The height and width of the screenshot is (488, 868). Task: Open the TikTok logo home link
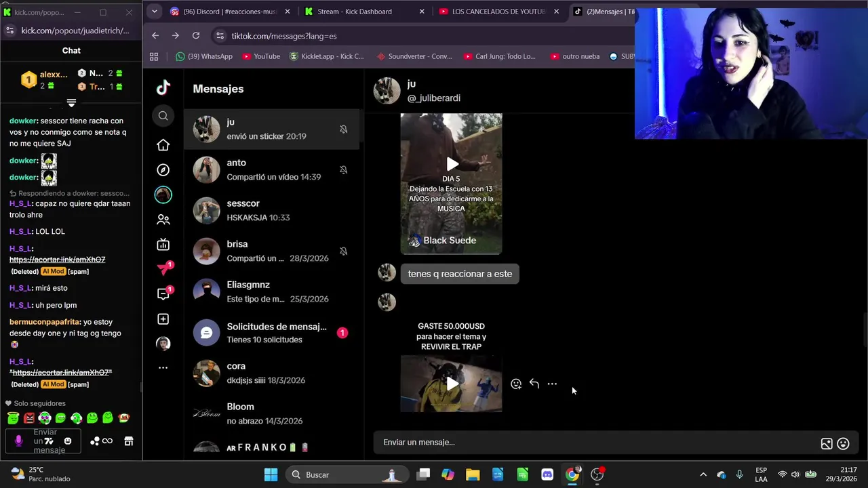point(163,87)
